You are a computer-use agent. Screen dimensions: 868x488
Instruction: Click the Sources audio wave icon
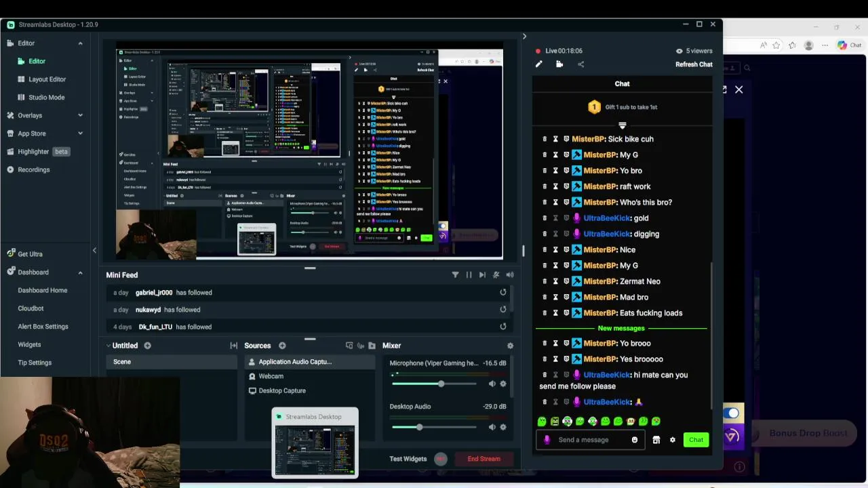click(x=361, y=346)
